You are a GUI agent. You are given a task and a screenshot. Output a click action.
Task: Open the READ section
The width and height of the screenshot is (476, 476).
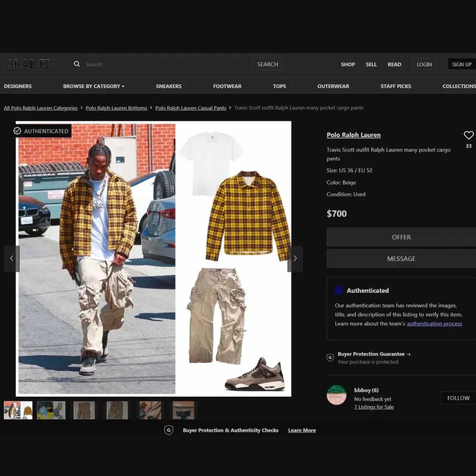(394, 64)
